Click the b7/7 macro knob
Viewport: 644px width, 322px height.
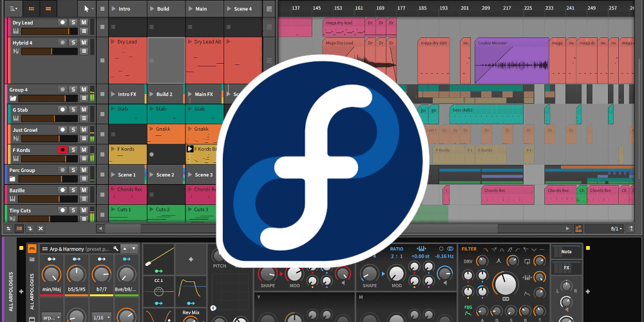101,274
